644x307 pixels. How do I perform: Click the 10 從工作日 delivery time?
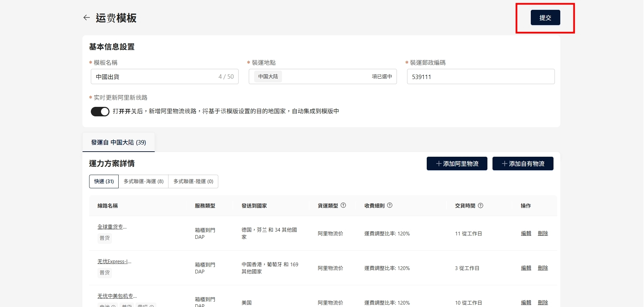(x=468, y=303)
